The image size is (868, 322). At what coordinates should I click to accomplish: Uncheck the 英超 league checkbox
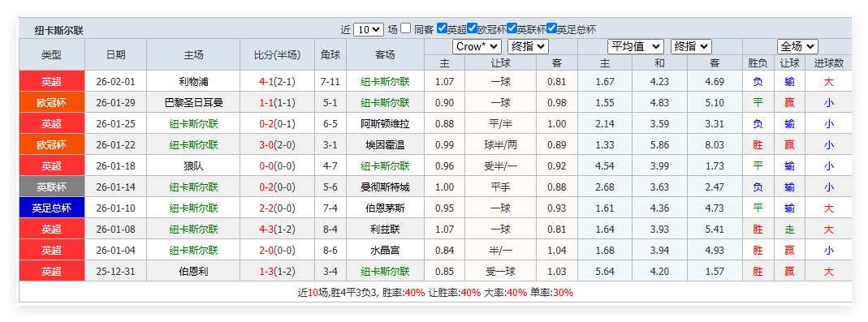point(442,28)
